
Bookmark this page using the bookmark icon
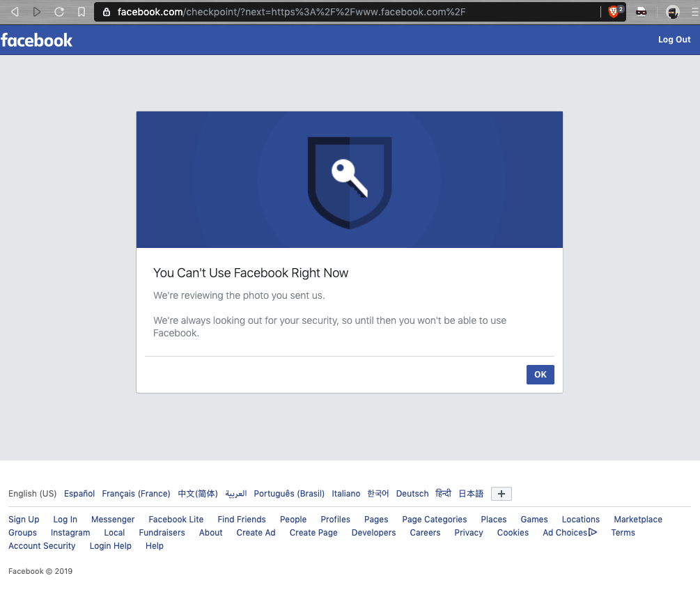pyautogui.click(x=81, y=12)
